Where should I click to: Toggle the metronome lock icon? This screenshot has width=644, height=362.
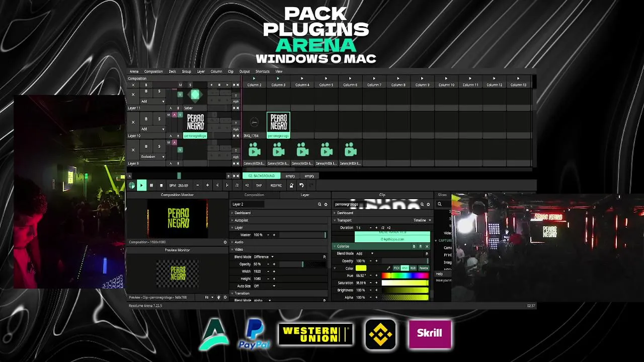pyautogui.click(x=291, y=186)
